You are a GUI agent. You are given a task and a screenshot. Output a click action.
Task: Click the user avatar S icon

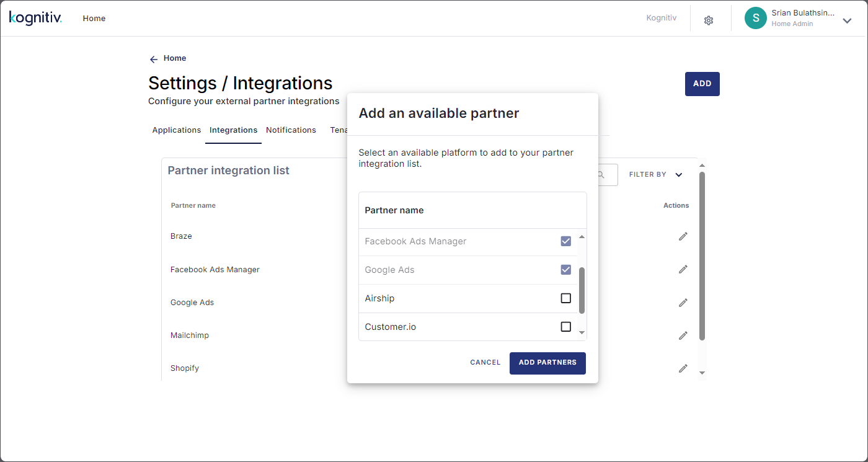coord(756,18)
